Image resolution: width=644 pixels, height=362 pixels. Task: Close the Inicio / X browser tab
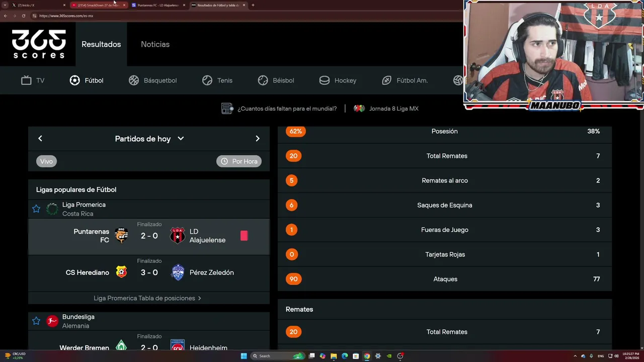pos(64,5)
